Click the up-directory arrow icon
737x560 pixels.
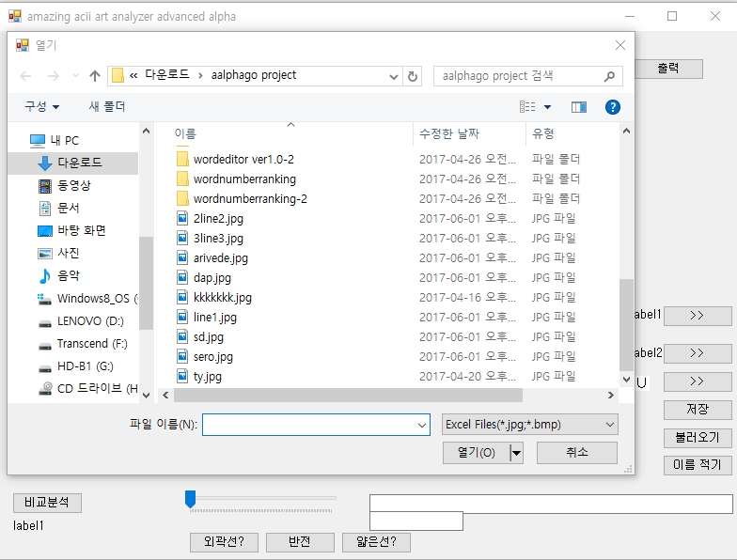click(x=94, y=76)
